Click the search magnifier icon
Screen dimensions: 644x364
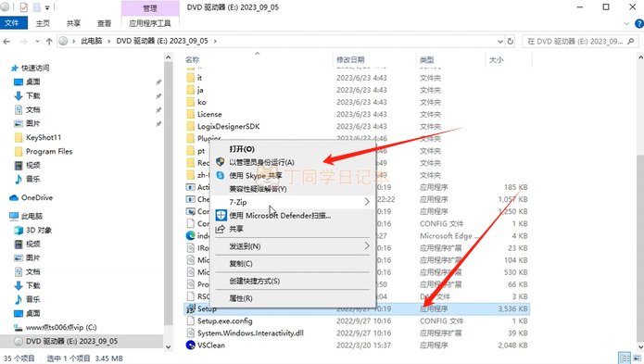tap(631, 41)
